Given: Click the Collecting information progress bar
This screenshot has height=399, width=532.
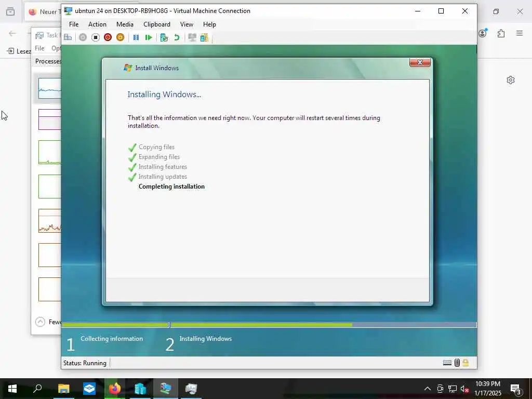Looking at the screenshot, I should pyautogui.click(x=115, y=325).
